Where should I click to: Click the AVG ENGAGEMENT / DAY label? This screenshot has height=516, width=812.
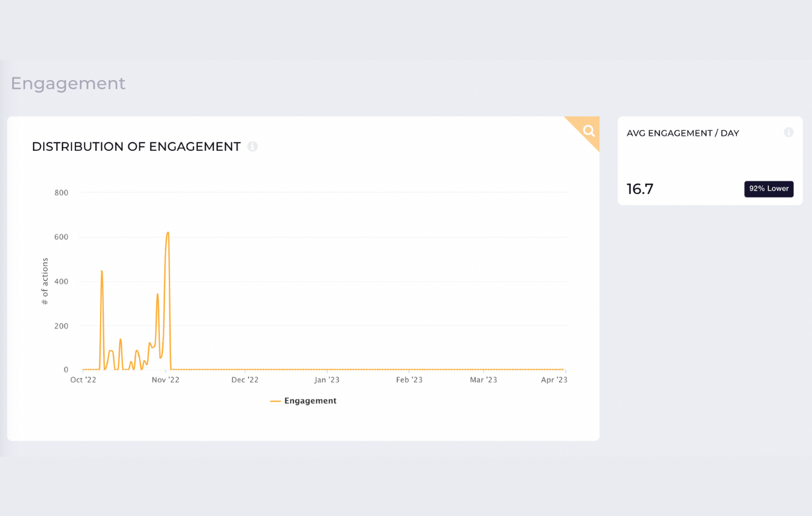(x=683, y=133)
